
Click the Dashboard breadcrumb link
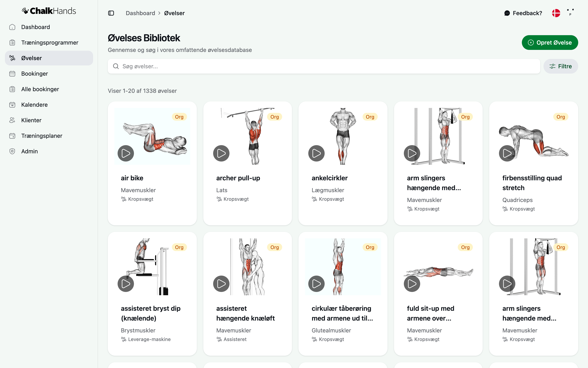(x=140, y=13)
